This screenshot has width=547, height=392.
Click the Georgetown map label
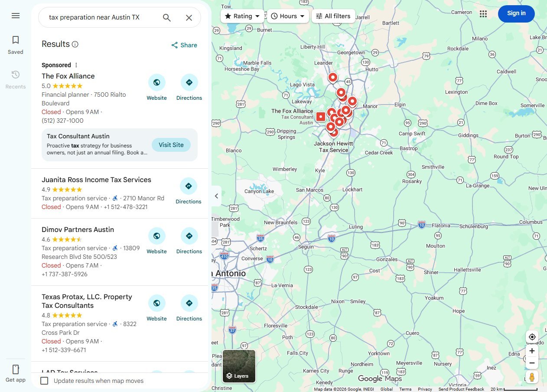[x=351, y=52]
